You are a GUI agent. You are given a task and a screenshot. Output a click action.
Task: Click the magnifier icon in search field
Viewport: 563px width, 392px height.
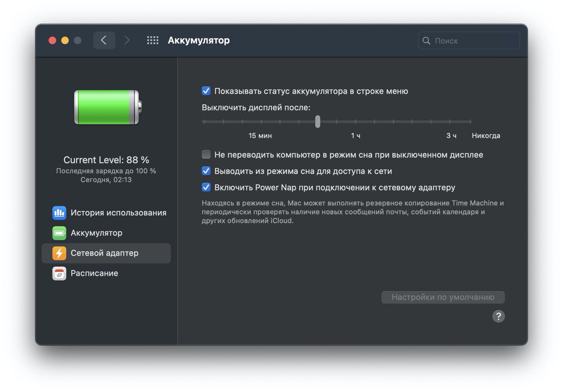pyautogui.click(x=426, y=40)
